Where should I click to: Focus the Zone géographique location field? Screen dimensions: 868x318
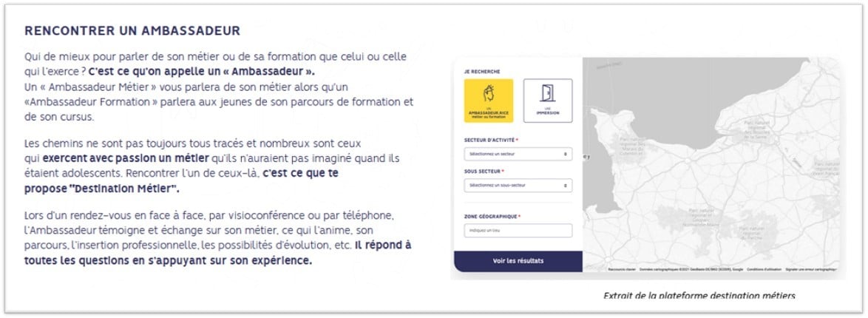click(518, 231)
